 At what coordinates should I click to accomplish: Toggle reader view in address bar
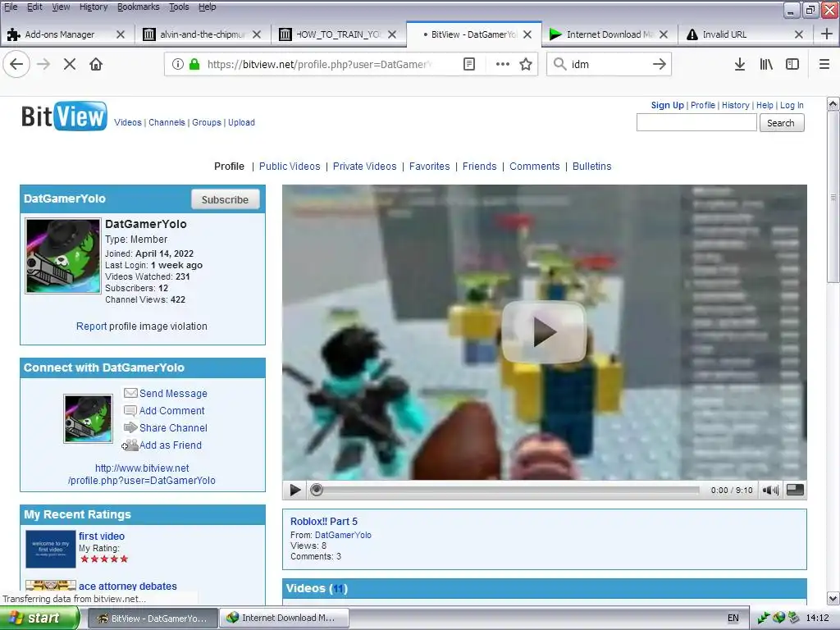468,64
